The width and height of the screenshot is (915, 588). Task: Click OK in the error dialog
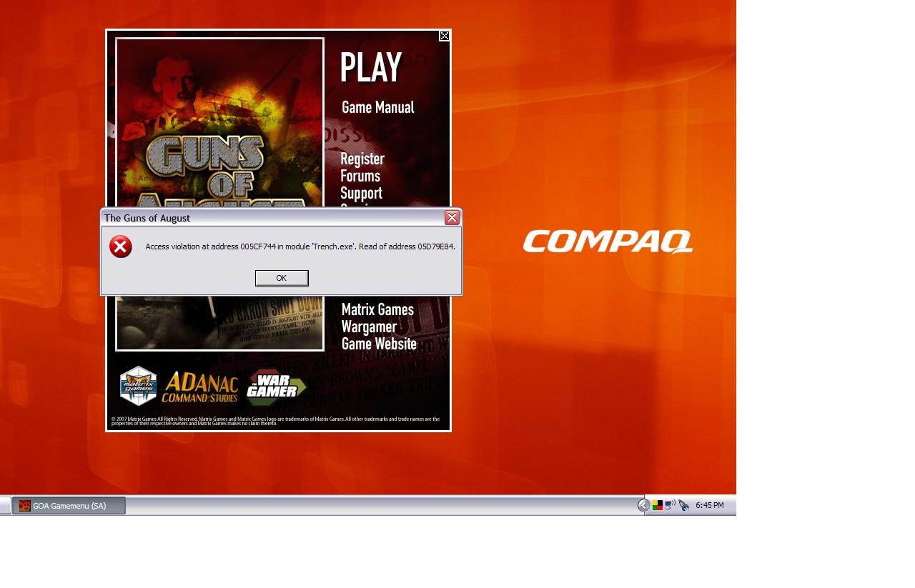tap(282, 278)
